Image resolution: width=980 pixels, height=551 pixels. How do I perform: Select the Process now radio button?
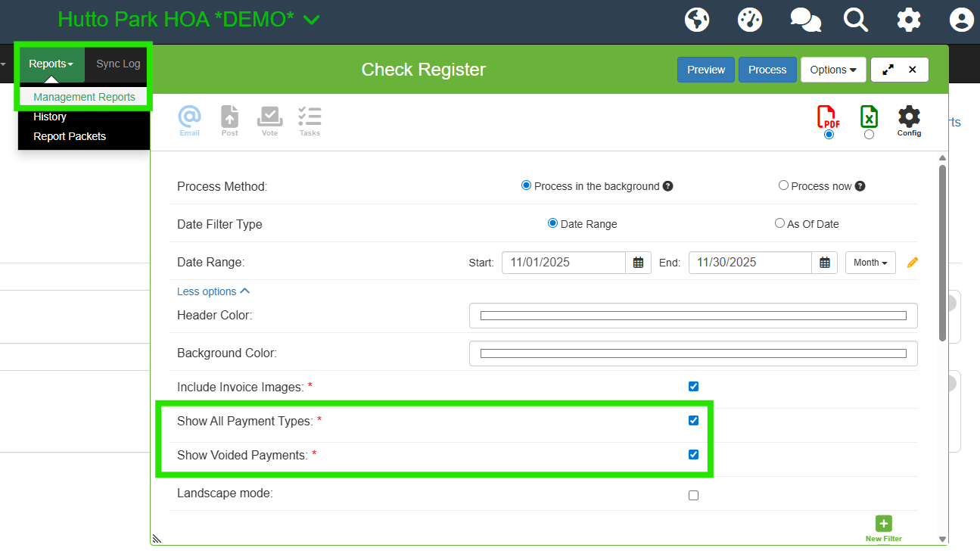click(783, 185)
